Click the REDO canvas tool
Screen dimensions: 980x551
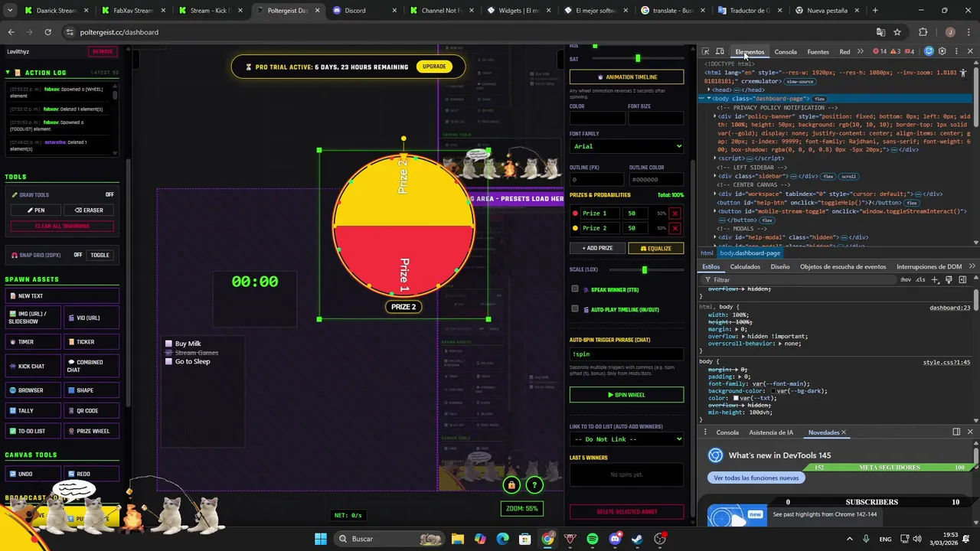pos(91,474)
